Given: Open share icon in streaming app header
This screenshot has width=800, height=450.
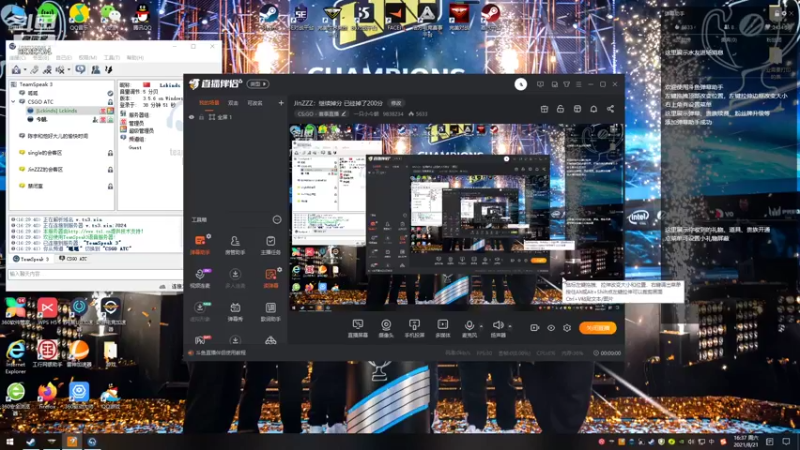Looking at the screenshot, I should [x=610, y=109].
